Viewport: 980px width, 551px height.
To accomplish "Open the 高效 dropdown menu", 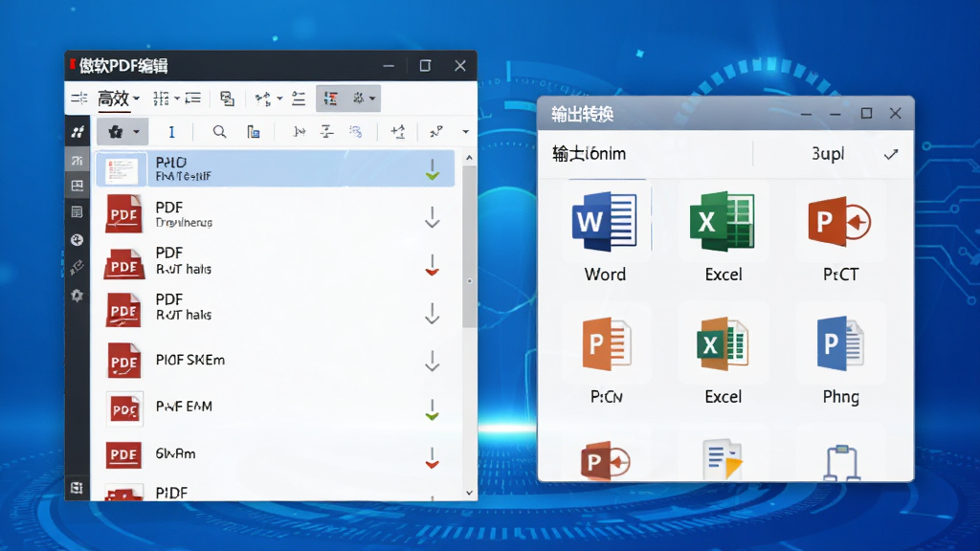I will tap(118, 99).
